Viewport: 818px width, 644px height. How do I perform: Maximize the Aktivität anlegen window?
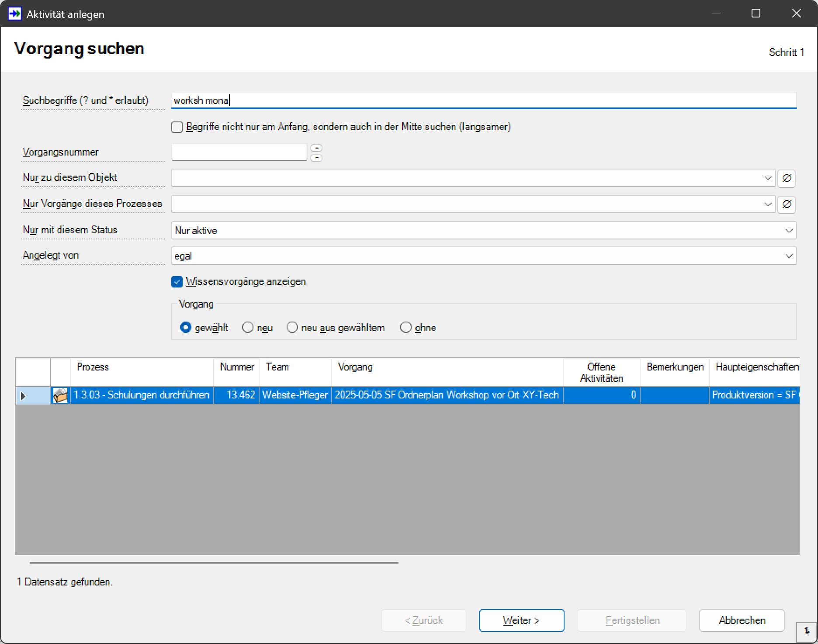[756, 14]
